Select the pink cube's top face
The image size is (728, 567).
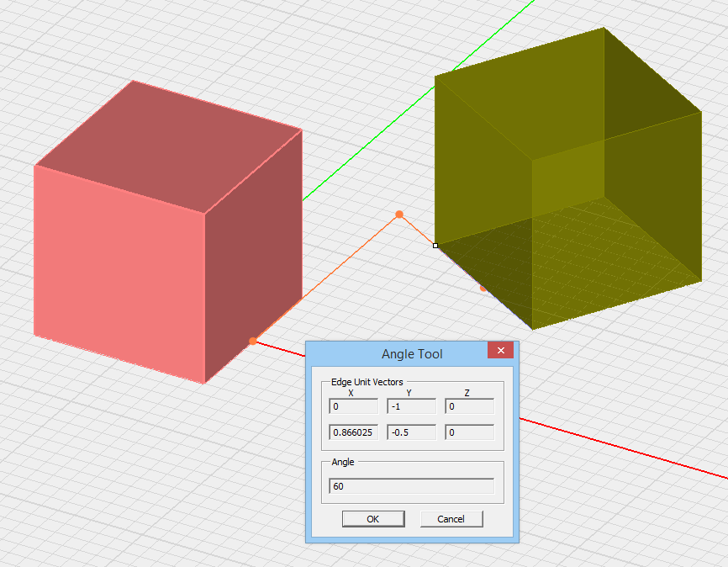pos(168,147)
